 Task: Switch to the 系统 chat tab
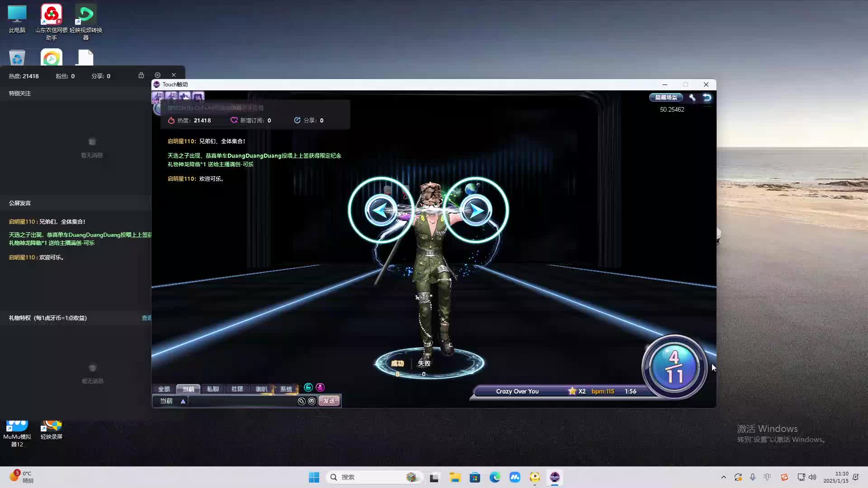286,389
